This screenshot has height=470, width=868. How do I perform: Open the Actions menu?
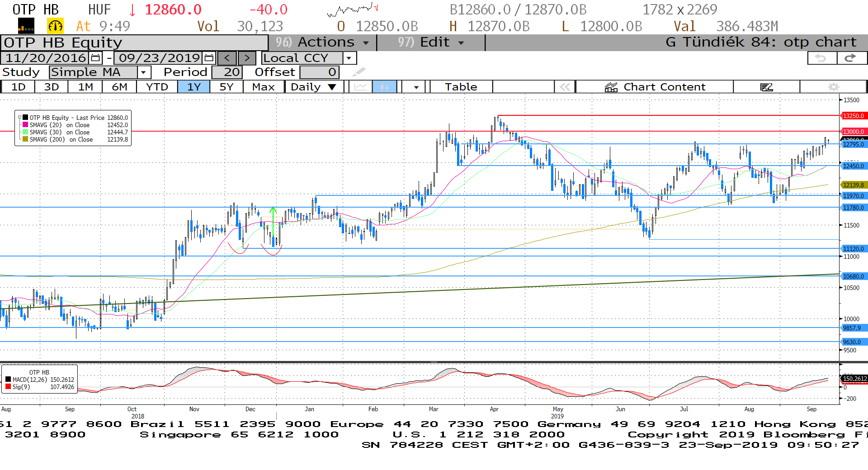(x=323, y=43)
